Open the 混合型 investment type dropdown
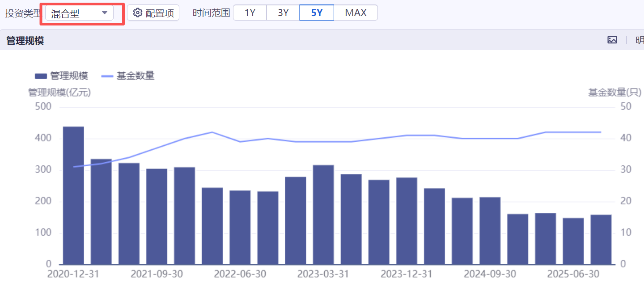This screenshot has width=644, height=291. pos(79,13)
